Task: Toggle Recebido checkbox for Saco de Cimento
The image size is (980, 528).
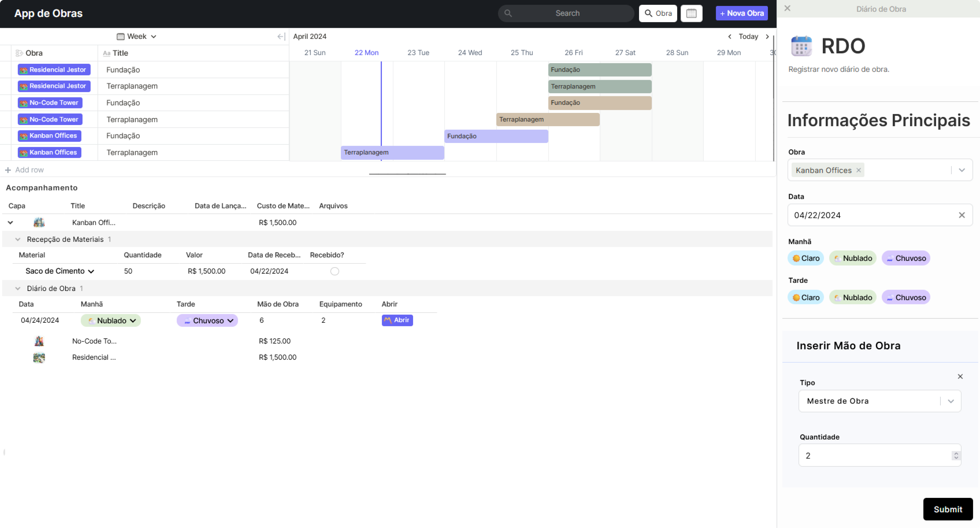Action: 334,271
